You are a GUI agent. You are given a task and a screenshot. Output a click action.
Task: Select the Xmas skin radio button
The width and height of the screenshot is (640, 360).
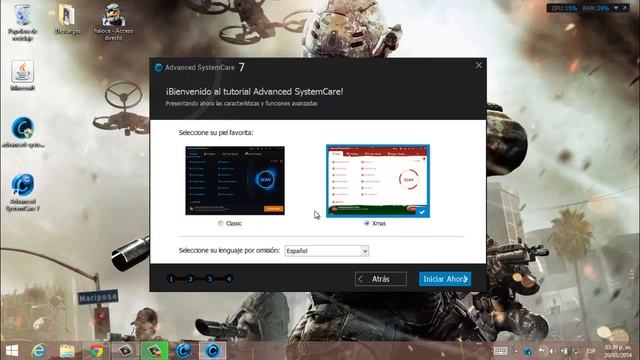tap(367, 223)
